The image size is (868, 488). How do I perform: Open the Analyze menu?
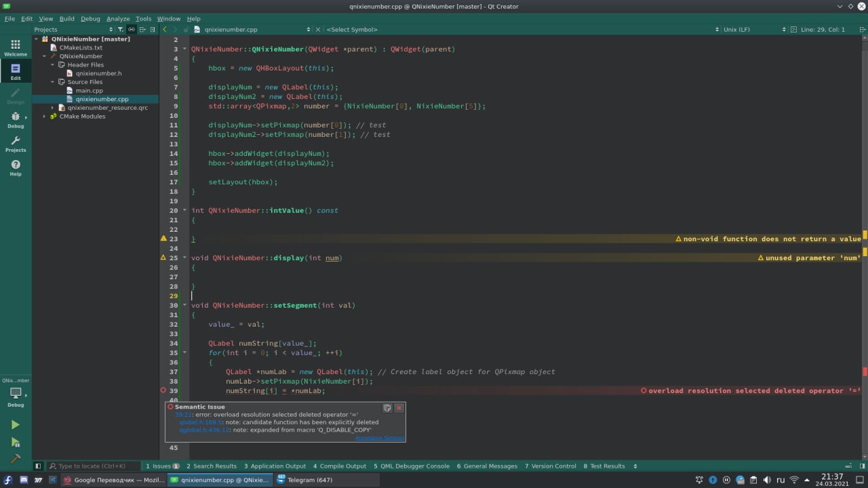[117, 19]
